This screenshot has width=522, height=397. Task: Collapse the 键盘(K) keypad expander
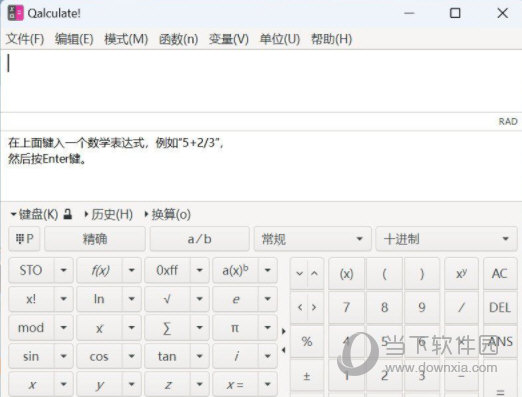34,214
